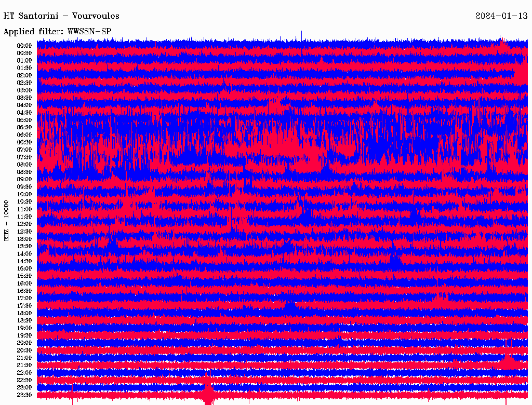Click the HT Santorini – Vourvoulos station title
Viewport: 532px width, 405px height.
[x=61, y=16]
